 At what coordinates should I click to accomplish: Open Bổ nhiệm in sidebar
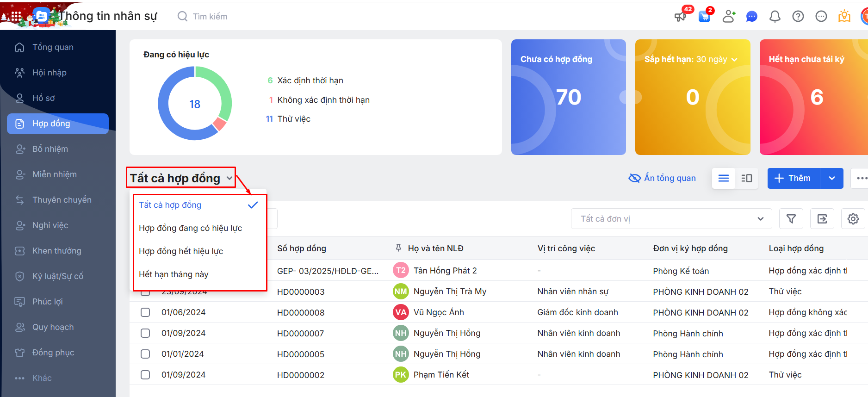(58, 149)
